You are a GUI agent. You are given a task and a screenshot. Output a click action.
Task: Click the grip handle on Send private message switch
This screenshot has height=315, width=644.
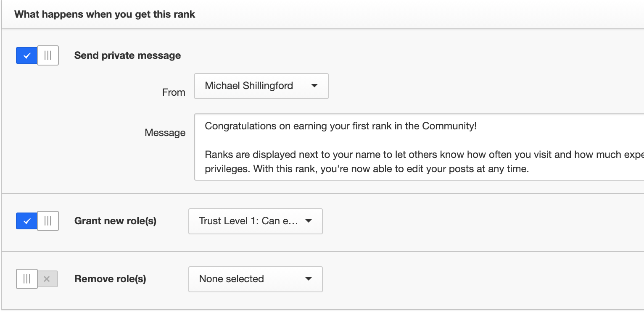(x=48, y=55)
